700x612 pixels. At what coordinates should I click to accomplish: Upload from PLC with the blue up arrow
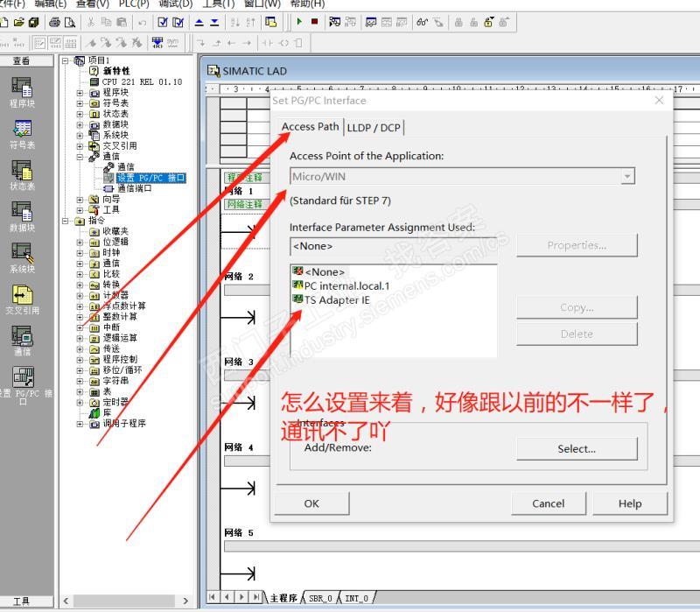pos(199,22)
